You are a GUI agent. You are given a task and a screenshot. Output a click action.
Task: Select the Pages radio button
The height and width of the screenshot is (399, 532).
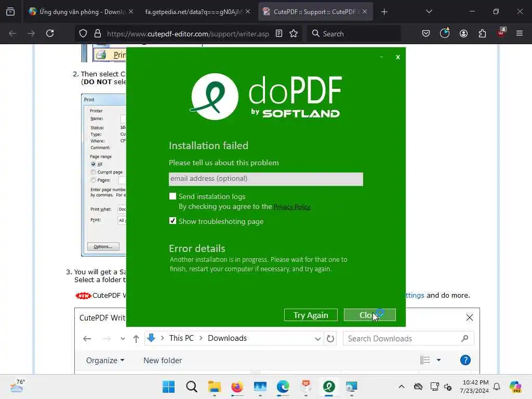pyautogui.click(x=94, y=180)
